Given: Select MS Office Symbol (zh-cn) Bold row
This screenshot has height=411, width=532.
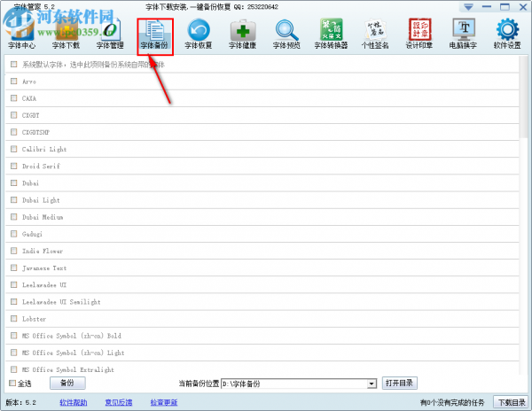Looking at the screenshot, I should point(72,336).
